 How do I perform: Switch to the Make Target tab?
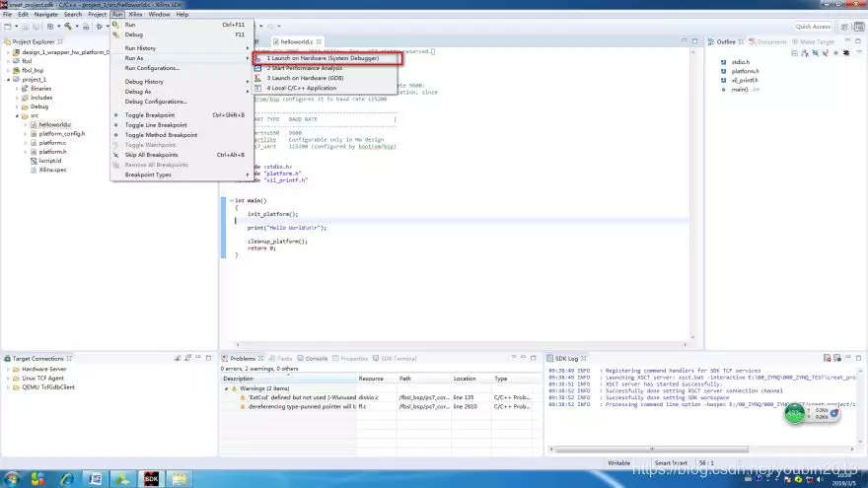(813, 41)
